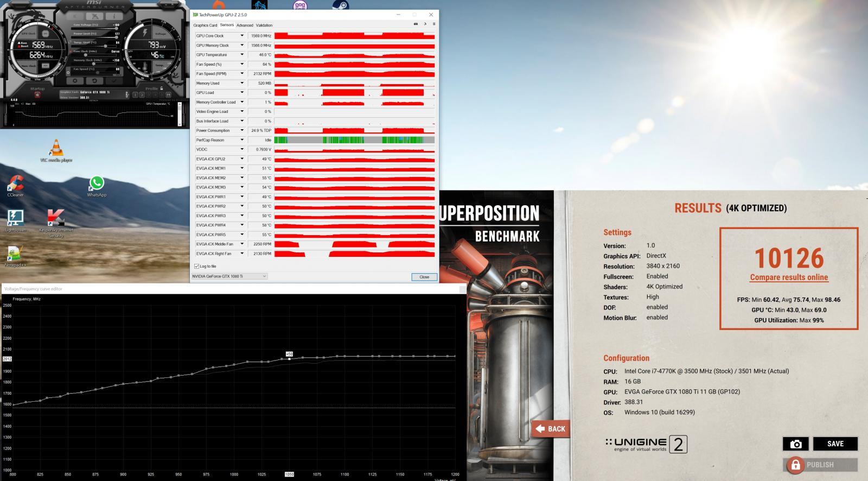Image resolution: width=868 pixels, height=481 pixels.
Task: Open WhatsApp desktop icon
Action: click(x=97, y=186)
